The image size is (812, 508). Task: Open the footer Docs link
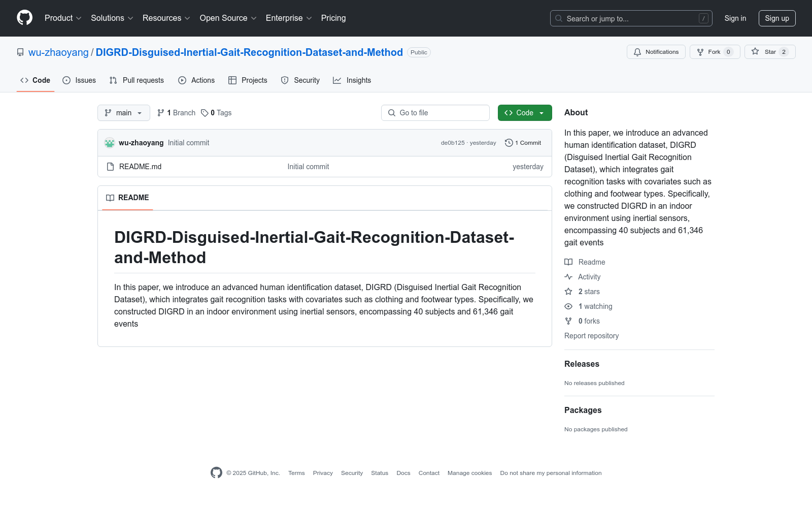[403, 473]
